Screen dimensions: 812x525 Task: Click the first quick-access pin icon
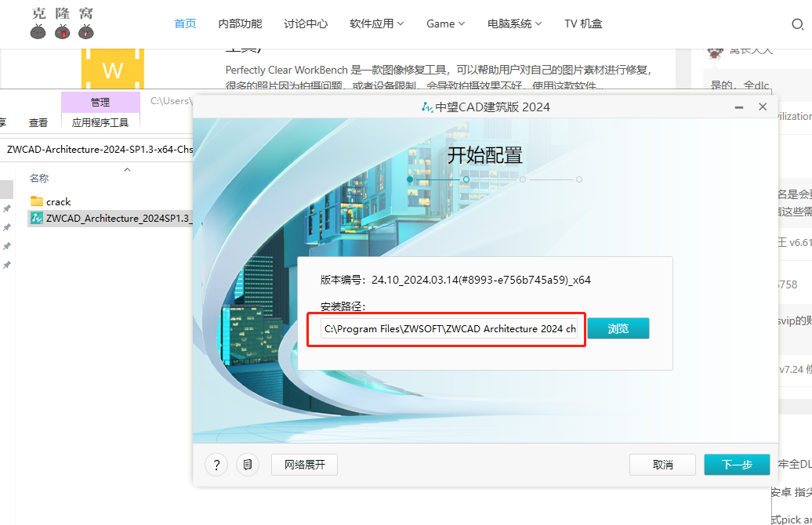click(x=7, y=208)
